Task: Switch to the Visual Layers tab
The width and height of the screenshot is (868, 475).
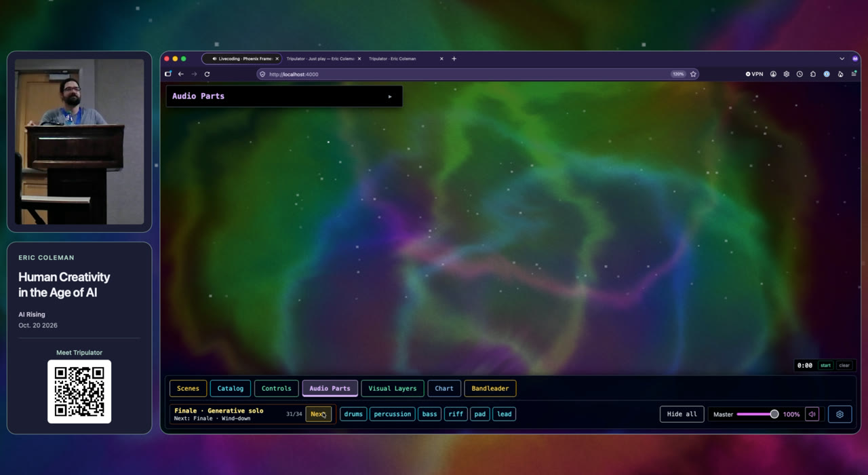Action: pyautogui.click(x=393, y=388)
